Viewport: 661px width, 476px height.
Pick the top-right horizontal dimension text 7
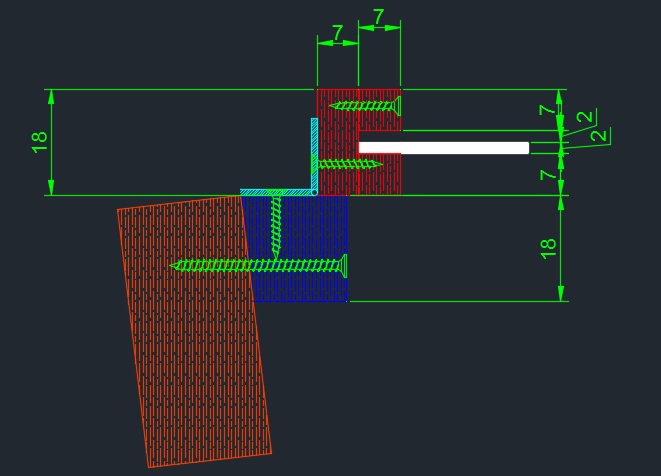tap(378, 18)
